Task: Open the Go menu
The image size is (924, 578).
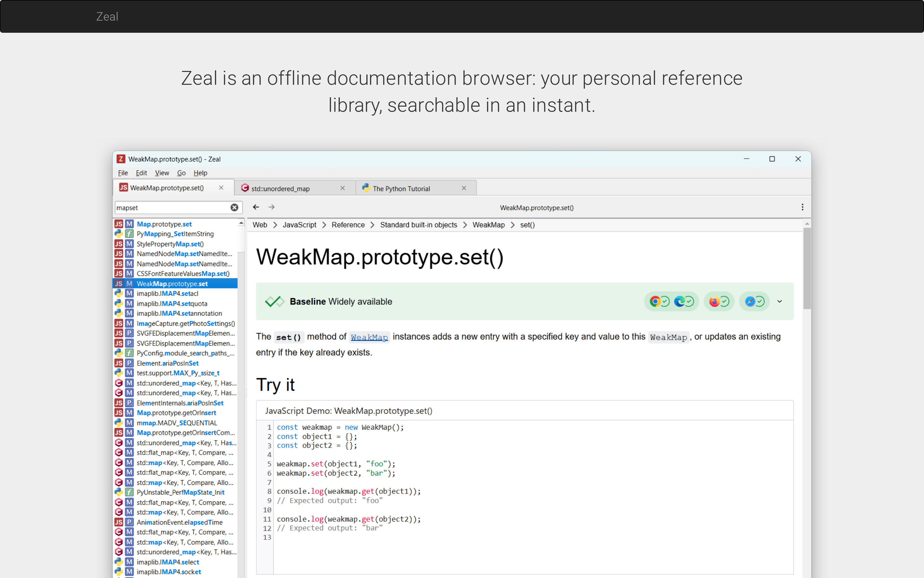Action: click(x=181, y=173)
